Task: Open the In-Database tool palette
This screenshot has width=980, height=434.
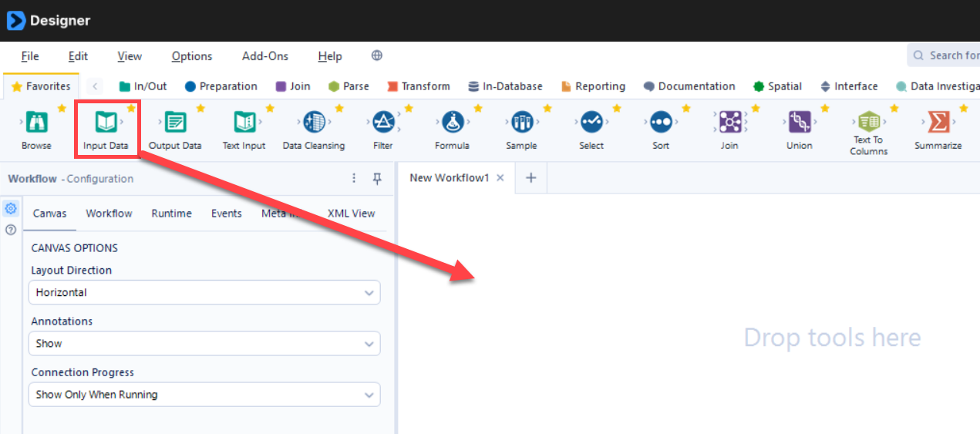Action: pos(505,86)
